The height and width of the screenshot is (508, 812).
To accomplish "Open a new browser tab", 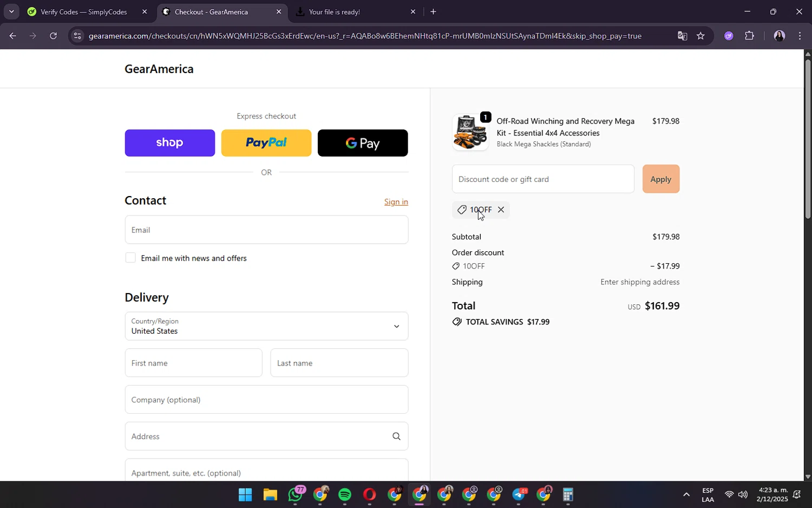I will (x=433, y=11).
